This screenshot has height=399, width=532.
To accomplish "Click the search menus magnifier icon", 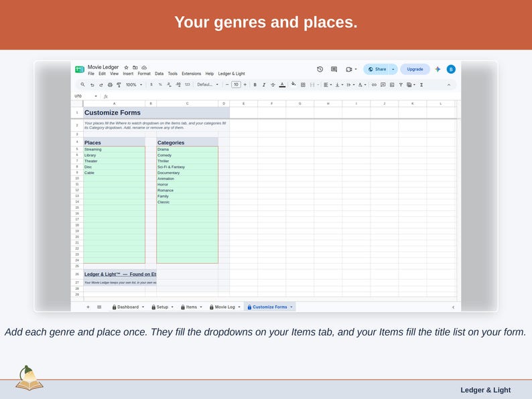I will click(x=82, y=85).
